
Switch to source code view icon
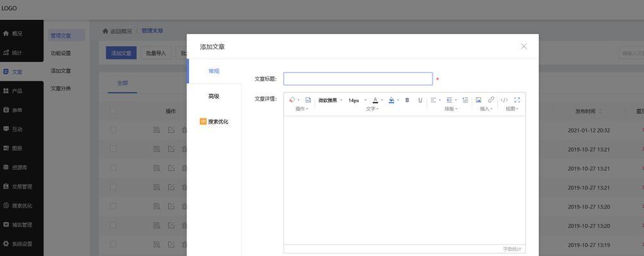(x=504, y=100)
